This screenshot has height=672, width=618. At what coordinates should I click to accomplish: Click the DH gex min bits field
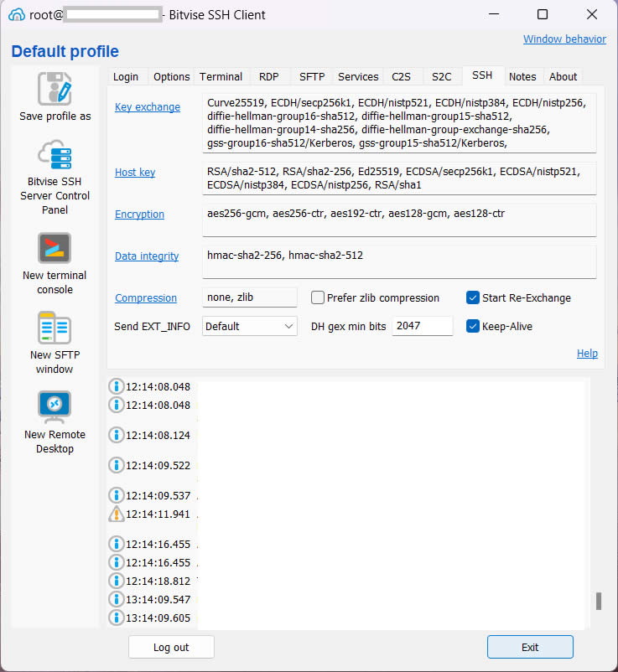point(423,326)
